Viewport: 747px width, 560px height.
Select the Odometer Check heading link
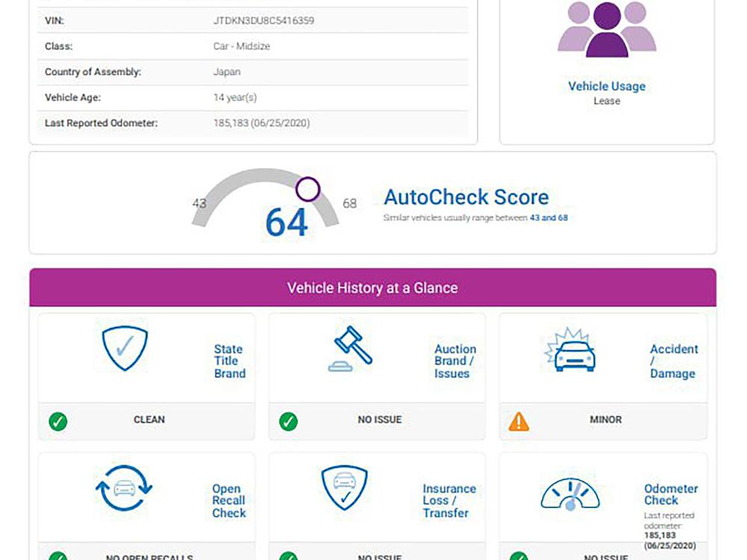pyautogui.click(x=670, y=494)
